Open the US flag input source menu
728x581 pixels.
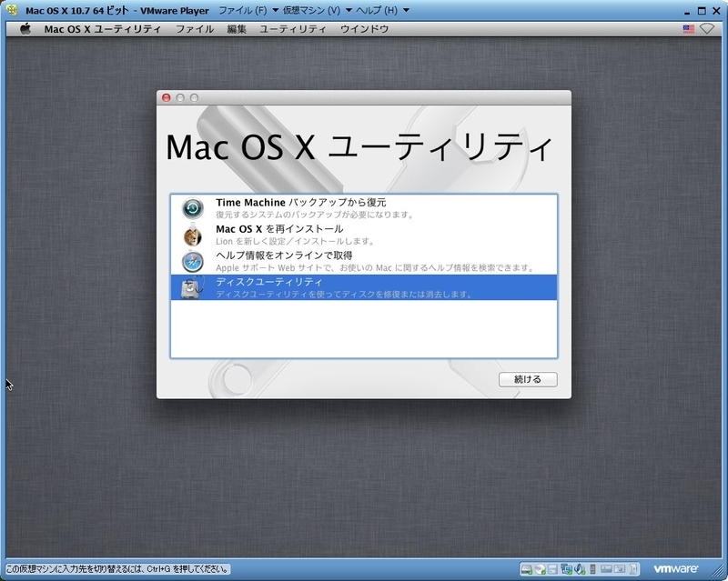coord(689,29)
